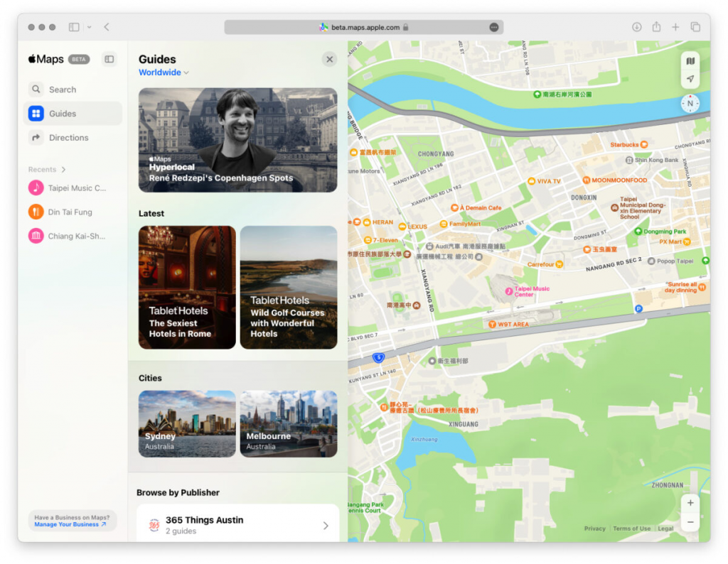Select the Search icon in the sidebar

[36, 90]
